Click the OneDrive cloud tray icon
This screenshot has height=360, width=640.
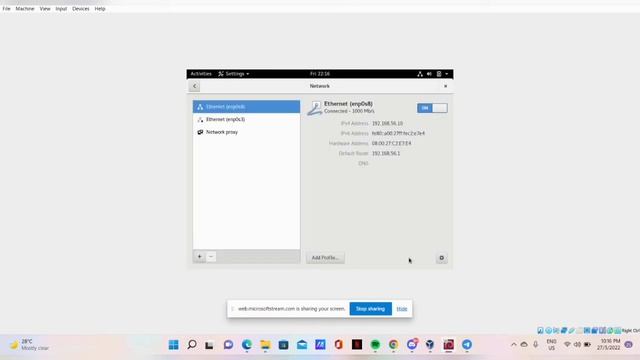click(524, 345)
